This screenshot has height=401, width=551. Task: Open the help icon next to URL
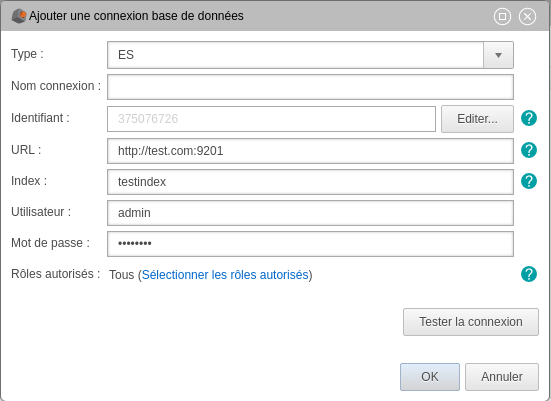[529, 150]
